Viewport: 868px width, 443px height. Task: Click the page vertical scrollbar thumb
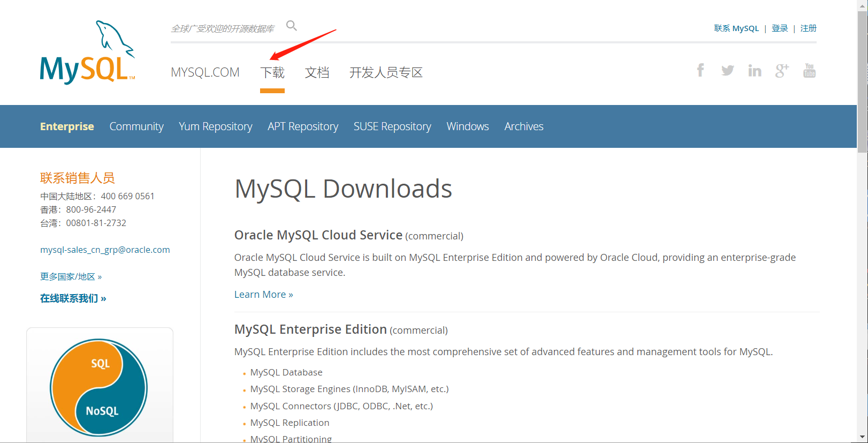862,82
